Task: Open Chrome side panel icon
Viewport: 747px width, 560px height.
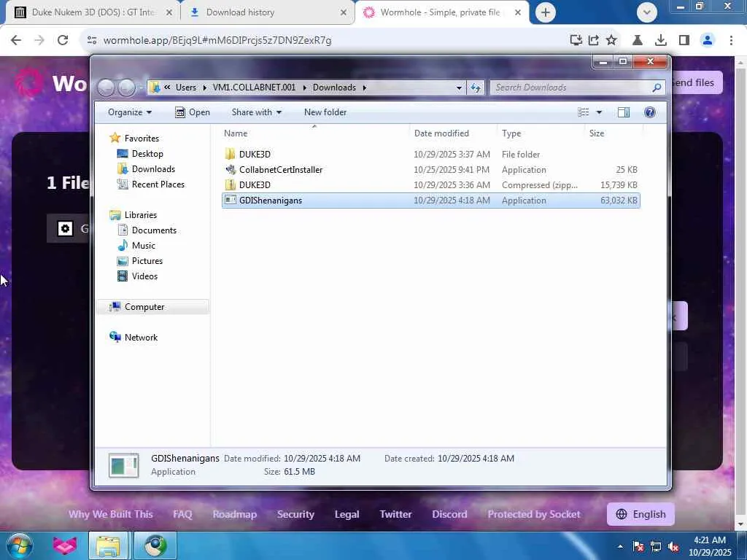Action: coord(684,41)
